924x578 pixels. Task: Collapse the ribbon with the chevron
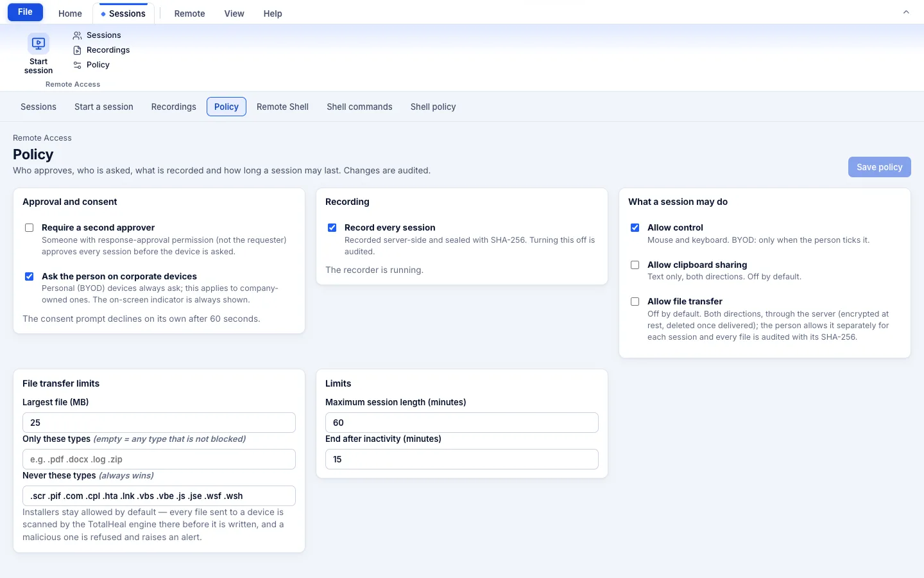click(x=906, y=12)
